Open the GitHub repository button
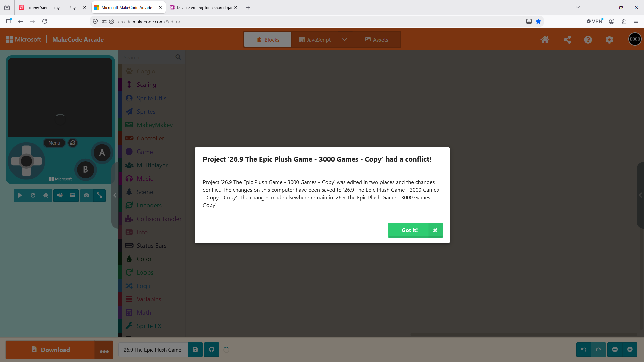The width and height of the screenshot is (644, 362). click(x=212, y=350)
